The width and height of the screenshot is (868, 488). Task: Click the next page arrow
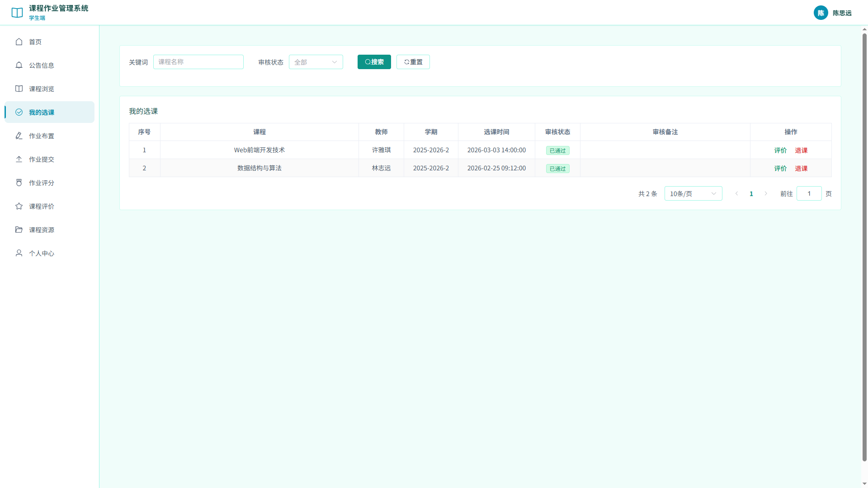pyautogui.click(x=766, y=193)
